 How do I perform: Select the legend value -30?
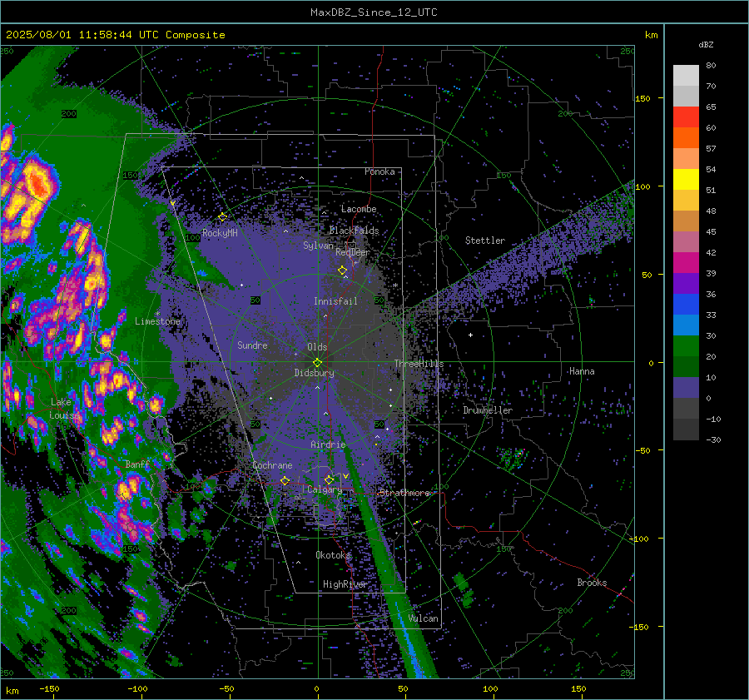[x=712, y=439]
